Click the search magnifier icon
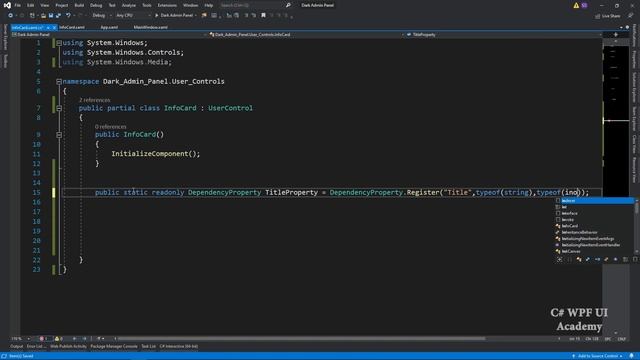This screenshot has height=360, width=640. pyautogui.click(x=288, y=5)
